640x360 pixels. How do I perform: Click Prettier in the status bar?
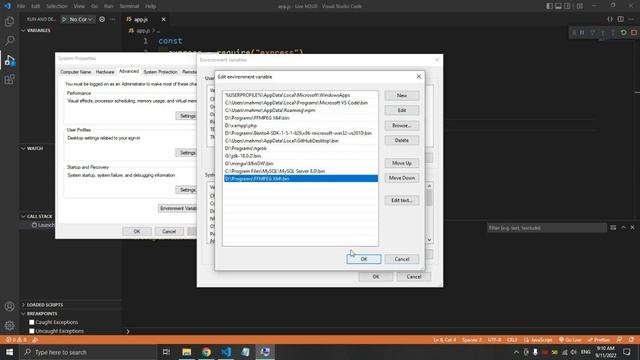(598, 340)
